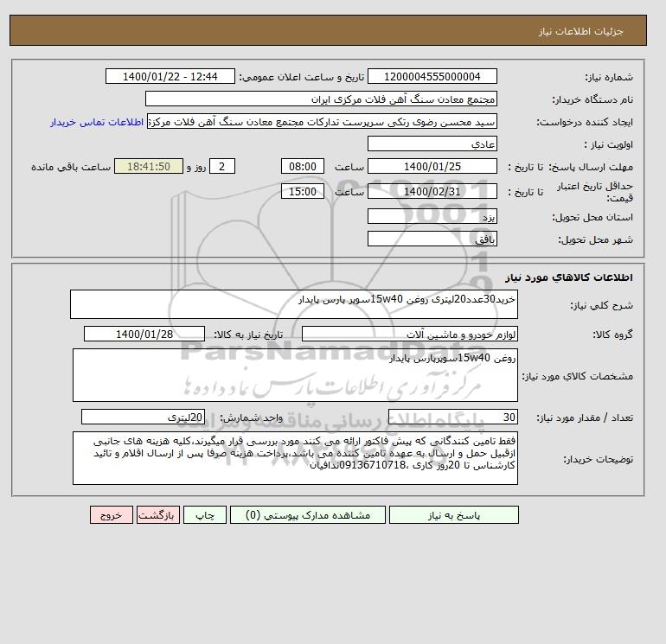Click the اولویت نیاز label

pyautogui.click(x=609, y=144)
